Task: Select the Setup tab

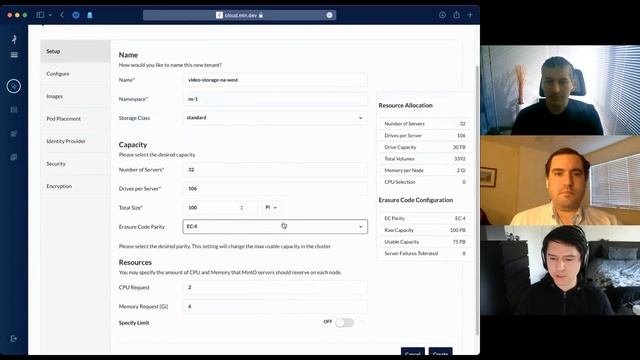Action: coord(75,51)
